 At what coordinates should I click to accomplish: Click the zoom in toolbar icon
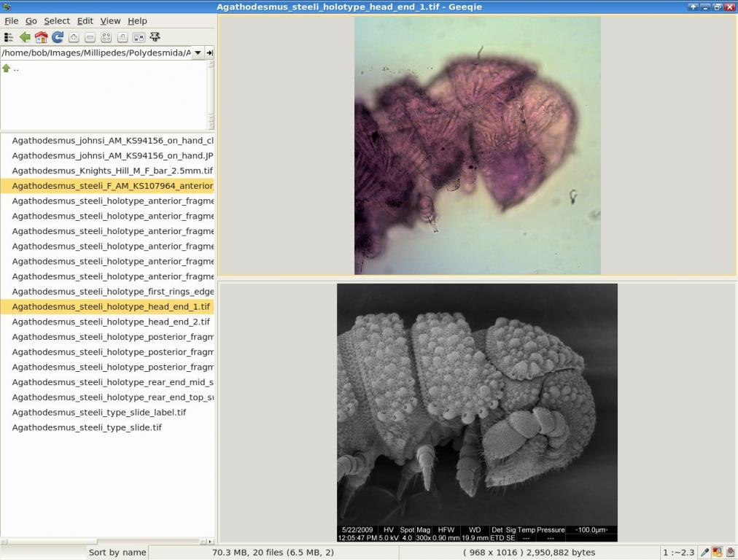(74, 37)
